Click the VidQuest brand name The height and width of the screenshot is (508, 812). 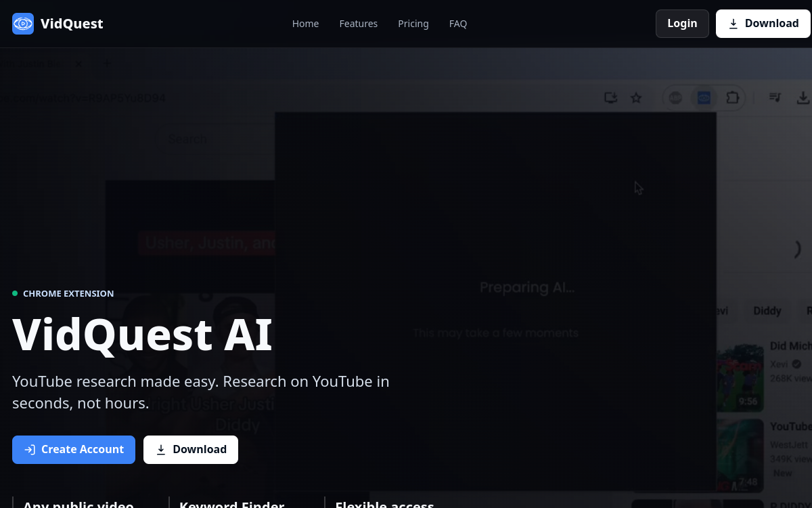(x=72, y=24)
